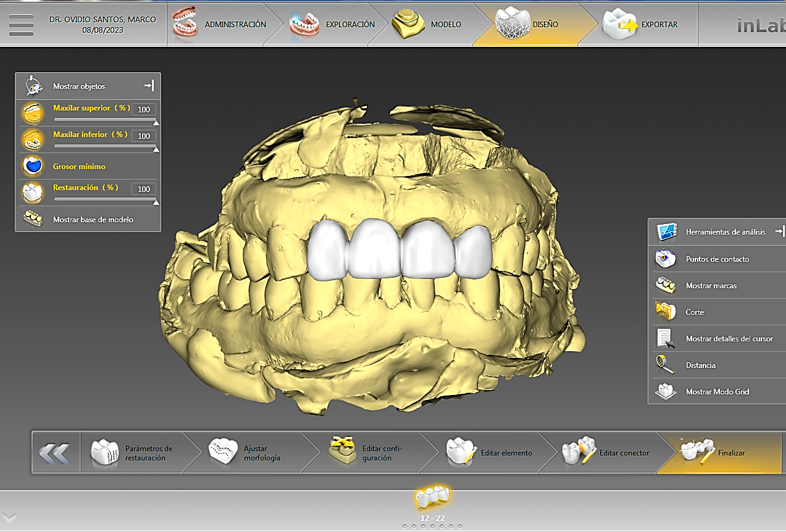786x532 pixels.
Task: Click the Exploración scan icon
Action: [x=305, y=25]
